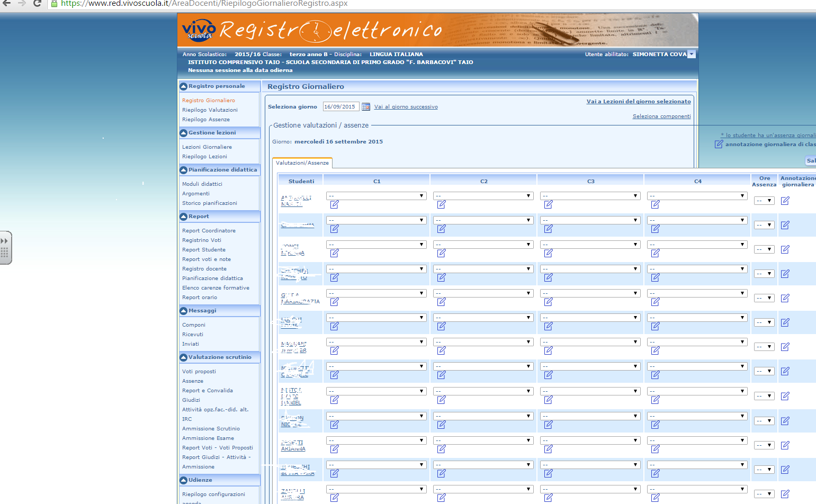
Task: Edit C2 note for the Arianna row
Action: pyautogui.click(x=442, y=449)
